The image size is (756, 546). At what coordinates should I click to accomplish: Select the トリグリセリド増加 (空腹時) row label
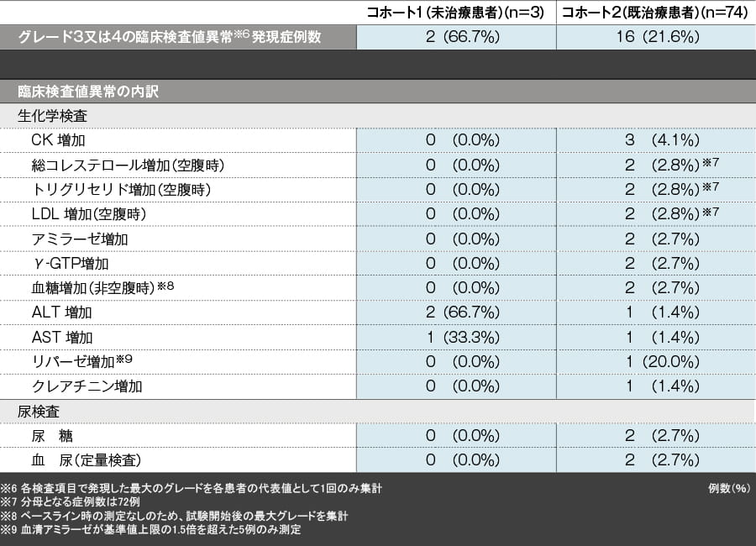click(x=120, y=190)
